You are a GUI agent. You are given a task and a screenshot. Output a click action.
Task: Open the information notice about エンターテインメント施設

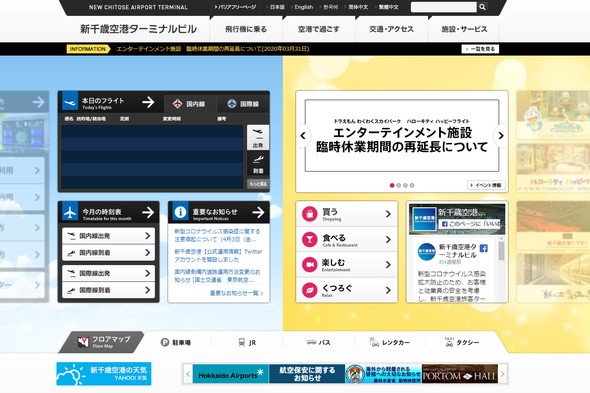click(x=213, y=49)
